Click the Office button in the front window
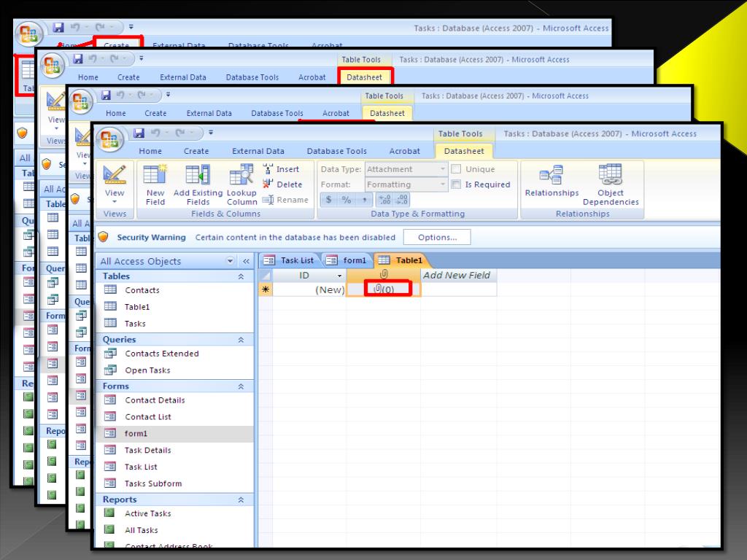 tap(109, 140)
